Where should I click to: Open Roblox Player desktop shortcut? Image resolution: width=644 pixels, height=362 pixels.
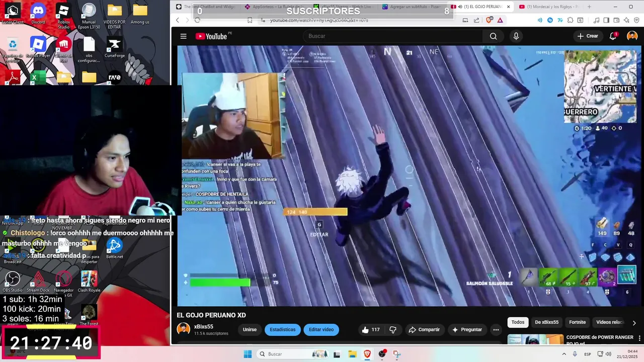click(38, 48)
